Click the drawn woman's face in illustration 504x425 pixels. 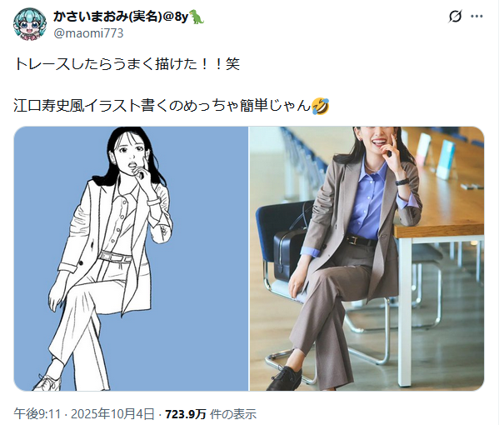click(x=131, y=152)
